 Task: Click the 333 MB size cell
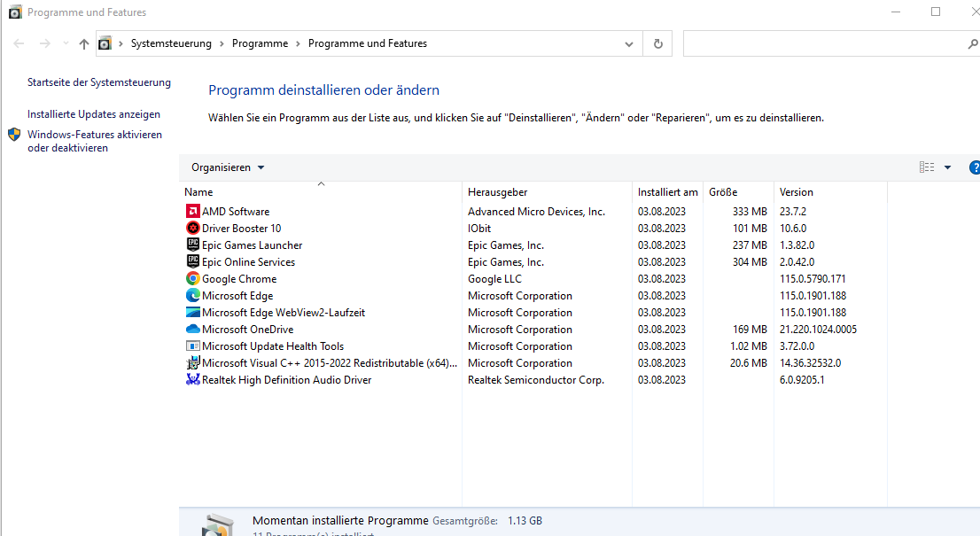coord(750,211)
